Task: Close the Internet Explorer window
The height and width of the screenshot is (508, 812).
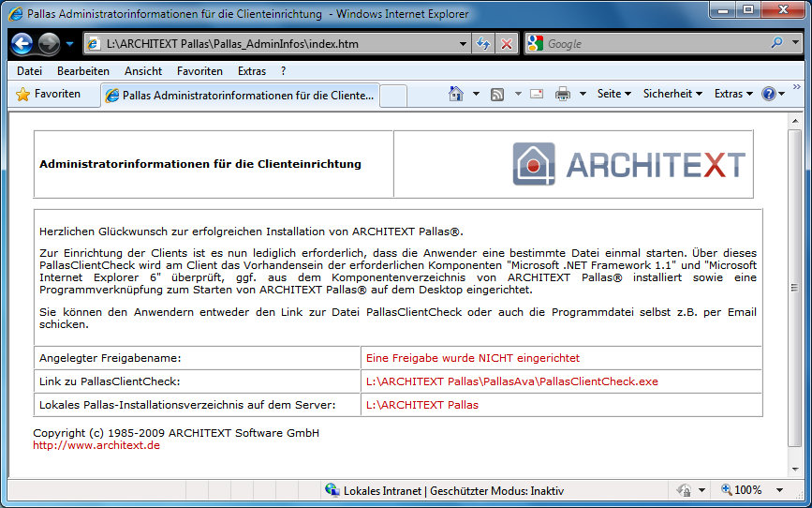Action: (x=783, y=10)
